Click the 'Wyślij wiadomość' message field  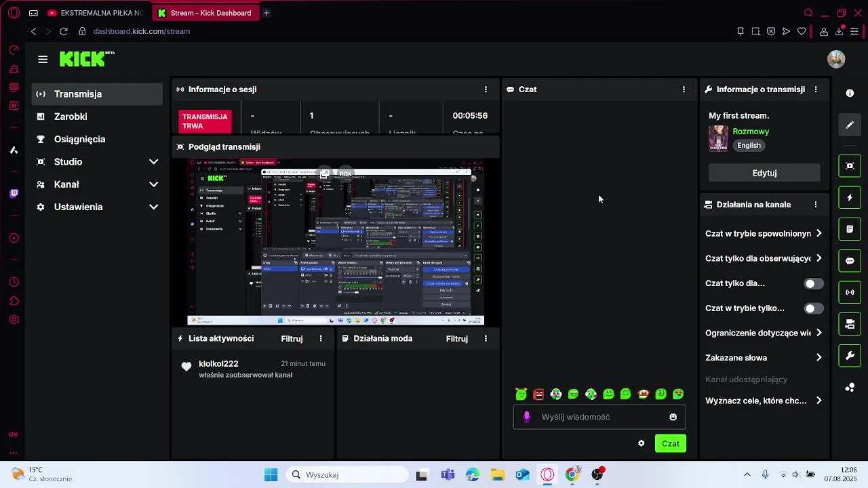(599, 417)
